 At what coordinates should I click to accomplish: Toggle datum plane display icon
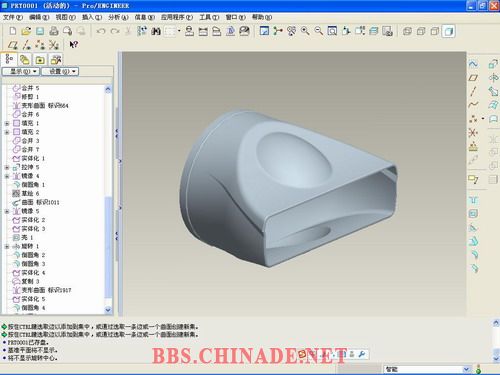tap(13, 45)
